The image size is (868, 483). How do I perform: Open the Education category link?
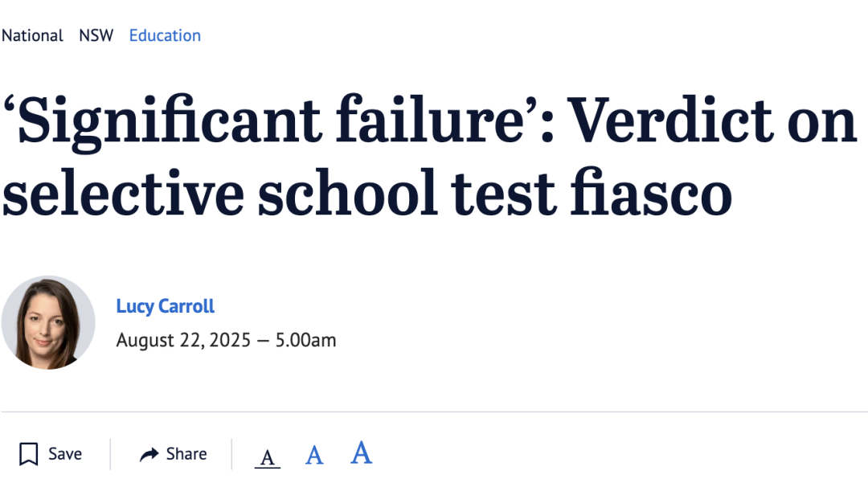pos(165,35)
